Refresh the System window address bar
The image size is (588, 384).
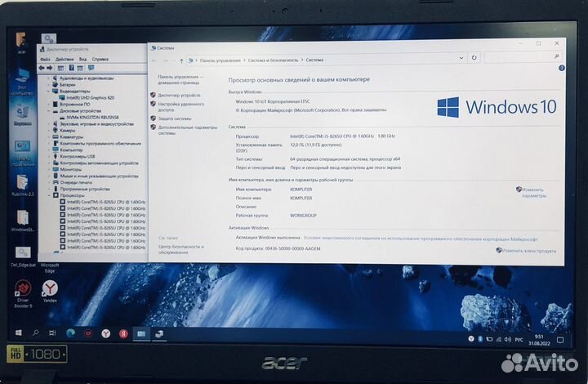tap(474, 58)
